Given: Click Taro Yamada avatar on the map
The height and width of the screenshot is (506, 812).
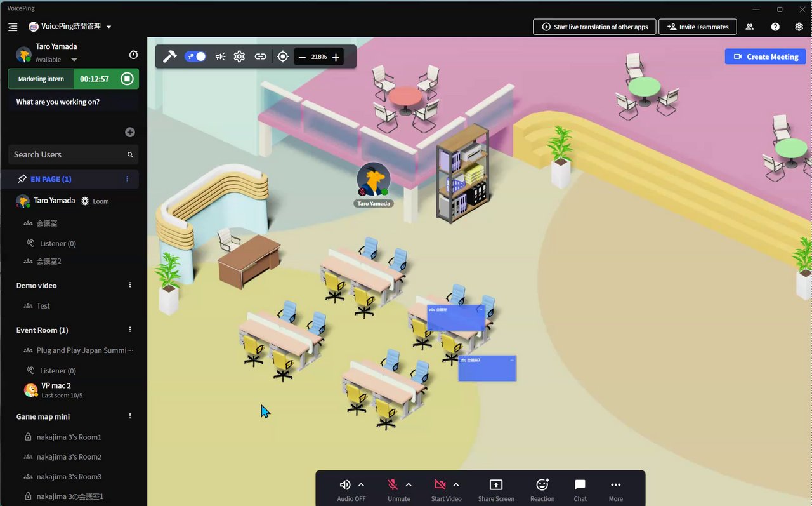Looking at the screenshot, I should (373, 180).
